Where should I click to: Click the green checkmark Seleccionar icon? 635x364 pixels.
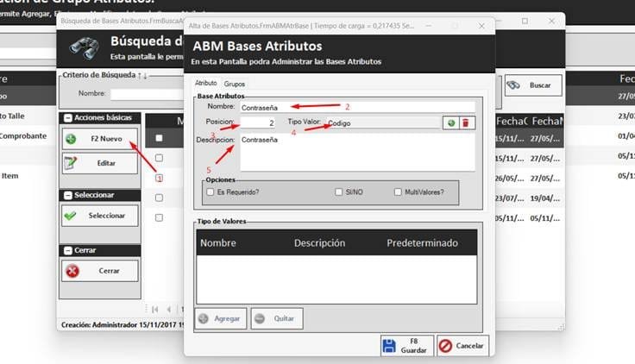pyautogui.click(x=71, y=216)
